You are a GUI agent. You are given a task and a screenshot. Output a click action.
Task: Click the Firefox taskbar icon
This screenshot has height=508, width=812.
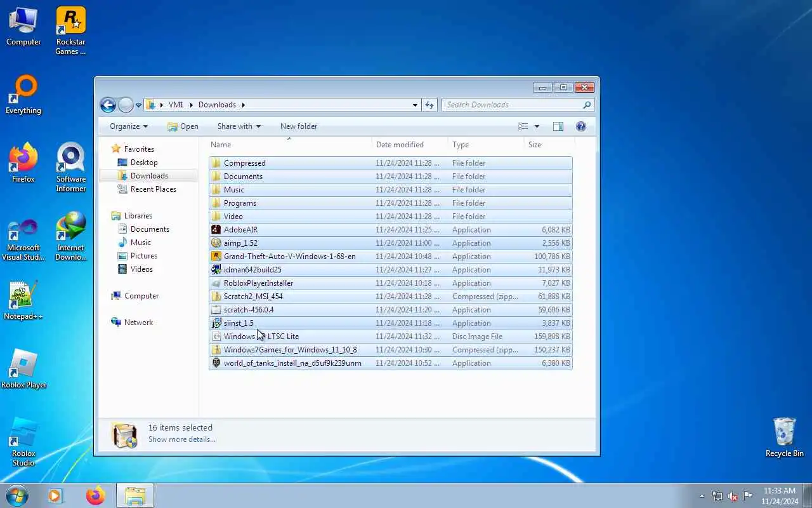click(x=96, y=495)
